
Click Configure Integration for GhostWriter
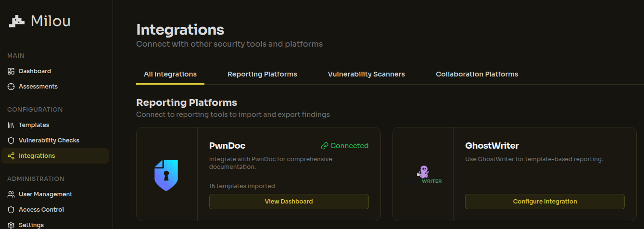point(544,202)
